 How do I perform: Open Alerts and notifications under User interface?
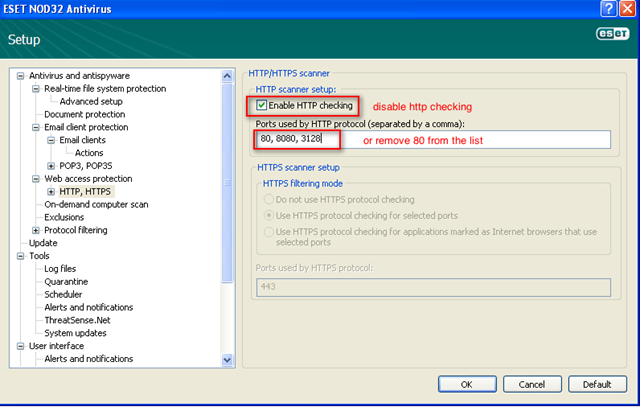[89, 359]
